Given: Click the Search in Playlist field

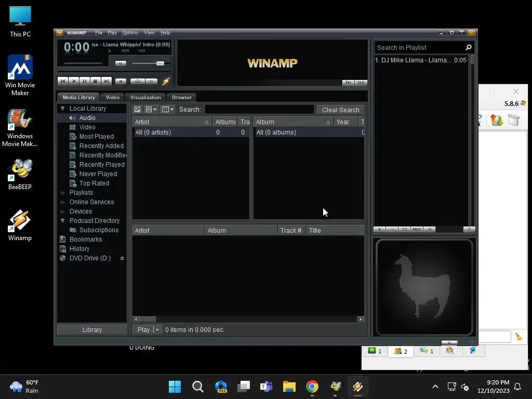Looking at the screenshot, I should pyautogui.click(x=419, y=48).
